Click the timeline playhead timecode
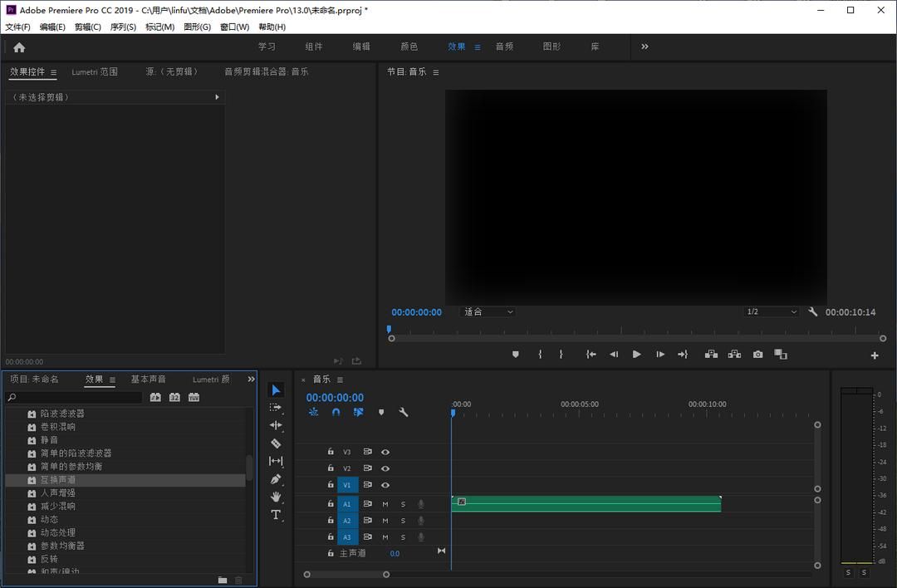This screenshot has height=588, width=897. click(x=335, y=398)
